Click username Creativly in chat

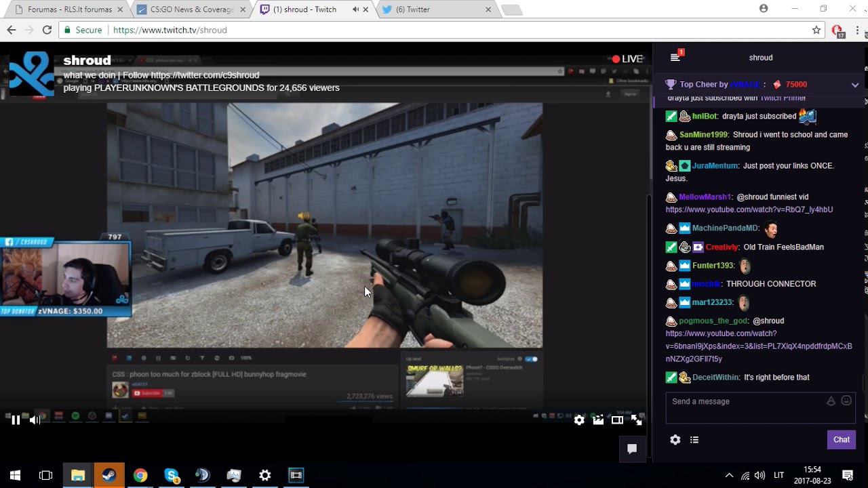coord(722,247)
